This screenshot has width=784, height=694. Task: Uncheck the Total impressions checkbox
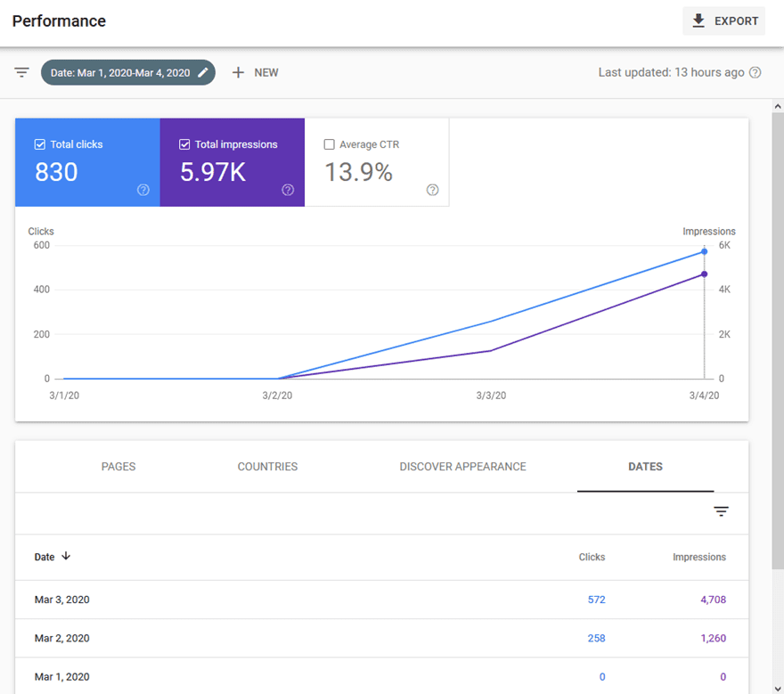184,143
